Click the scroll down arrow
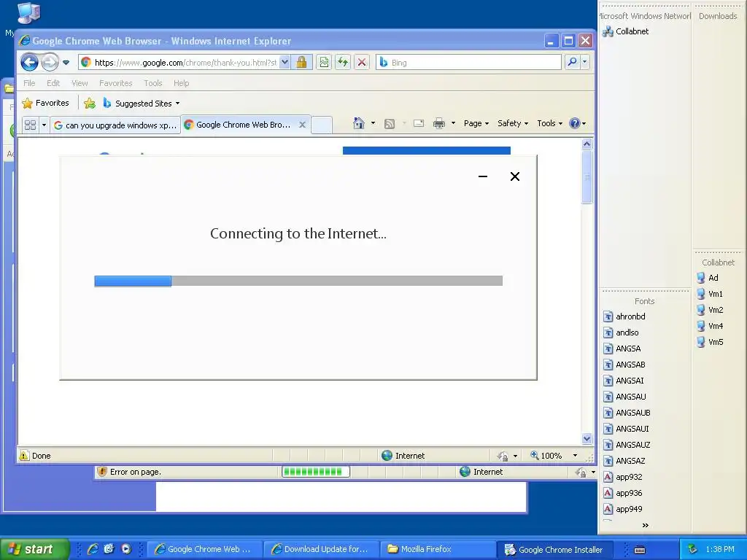The width and height of the screenshot is (747, 560). [587, 438]
